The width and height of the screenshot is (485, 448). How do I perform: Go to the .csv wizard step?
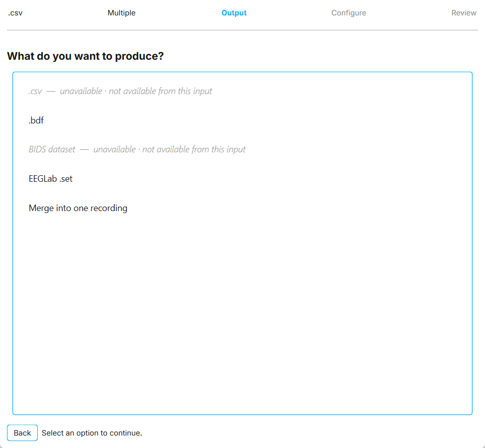click(x=15, y=13)
